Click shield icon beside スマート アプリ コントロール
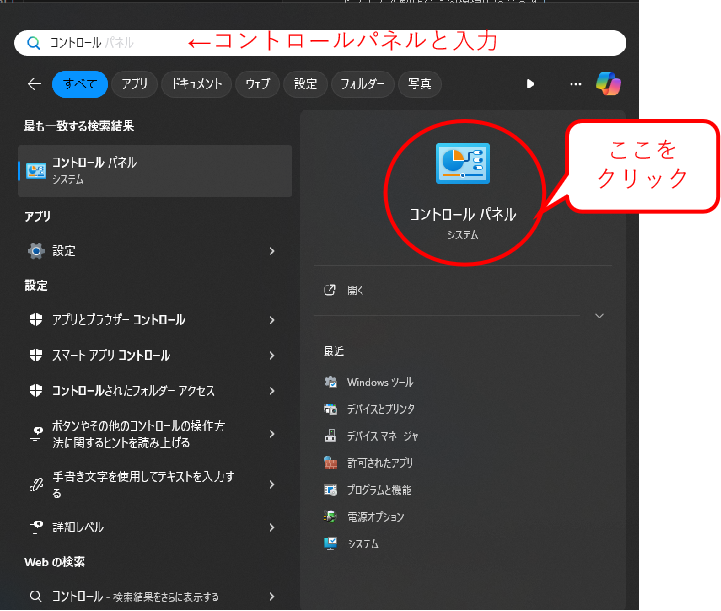This screenshot has width=721, height=611. pyautogui.click(x=36, y=355)
